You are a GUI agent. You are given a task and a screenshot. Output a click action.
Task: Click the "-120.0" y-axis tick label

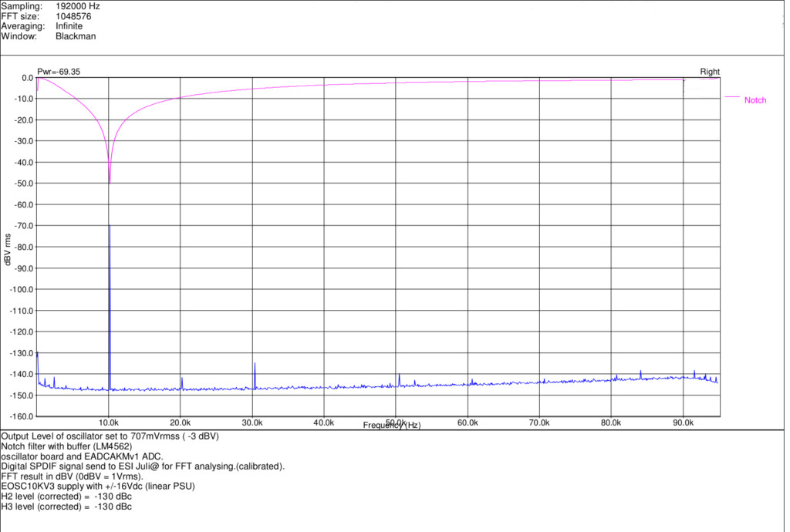[x=22, y=332]
